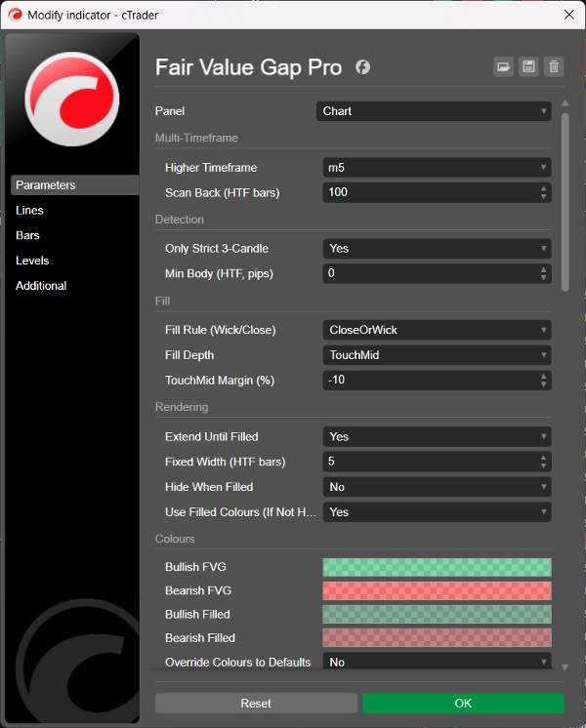The width and height of the screenshot is (586, 728).
Task: Close the Modify indicator dialog
Action: click(x=568, y=14)
